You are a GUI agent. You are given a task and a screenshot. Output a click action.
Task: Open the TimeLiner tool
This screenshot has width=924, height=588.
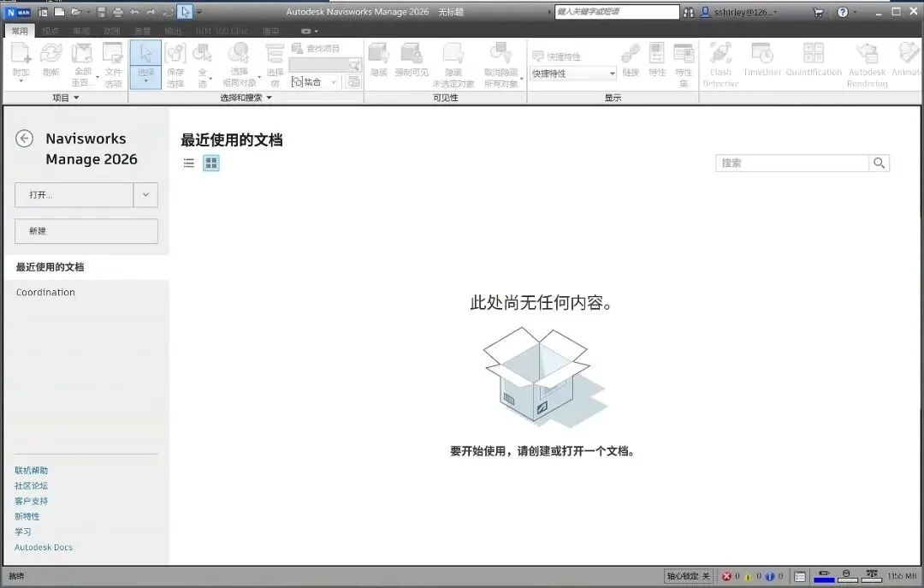(762, 60)
